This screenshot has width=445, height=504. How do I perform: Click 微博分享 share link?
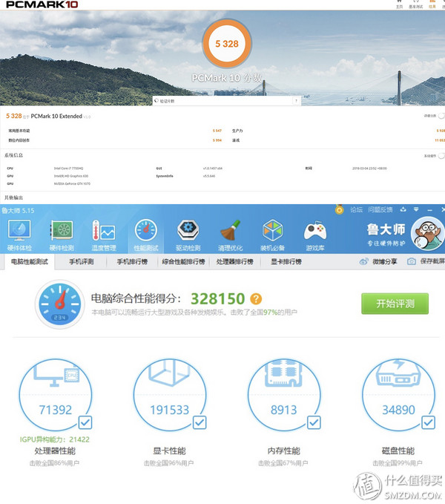[385, 261]
